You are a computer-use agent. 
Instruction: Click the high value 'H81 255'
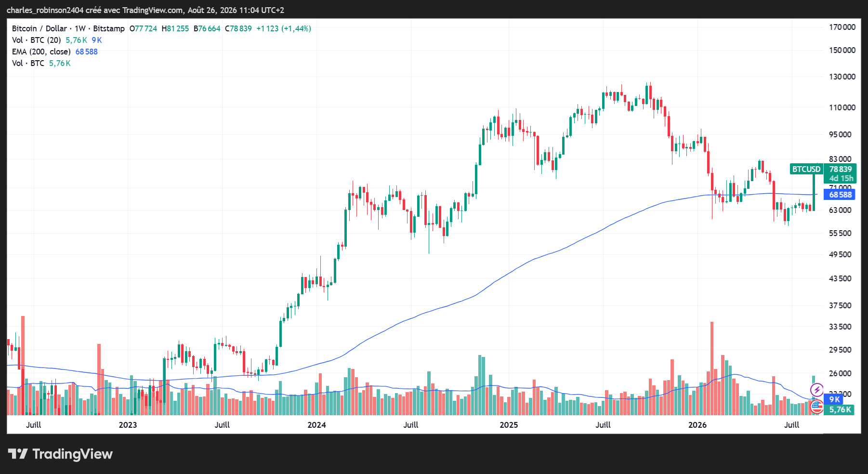(x=175, y=28)
